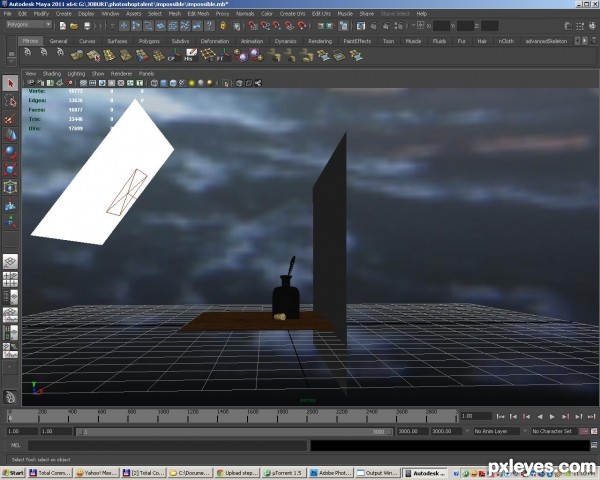Activate the Move tool cone icon
The height and width of the screenshot is (480, 600).
(x=10, y=135)
